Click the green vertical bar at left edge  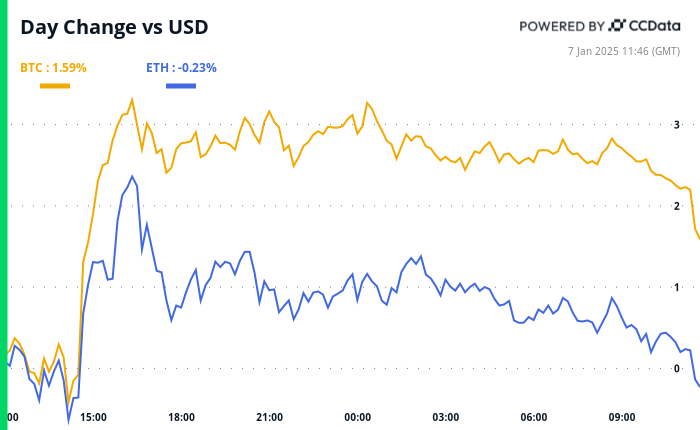tap(3, 215)
